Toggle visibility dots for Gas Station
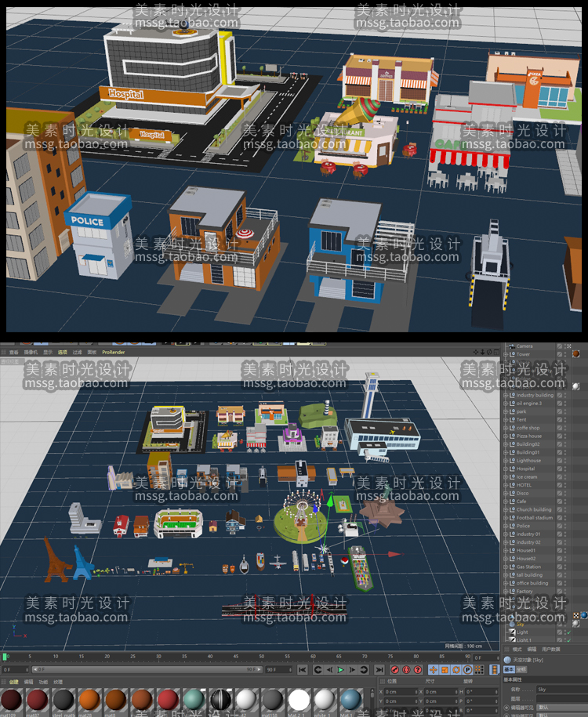 [565, 567]
